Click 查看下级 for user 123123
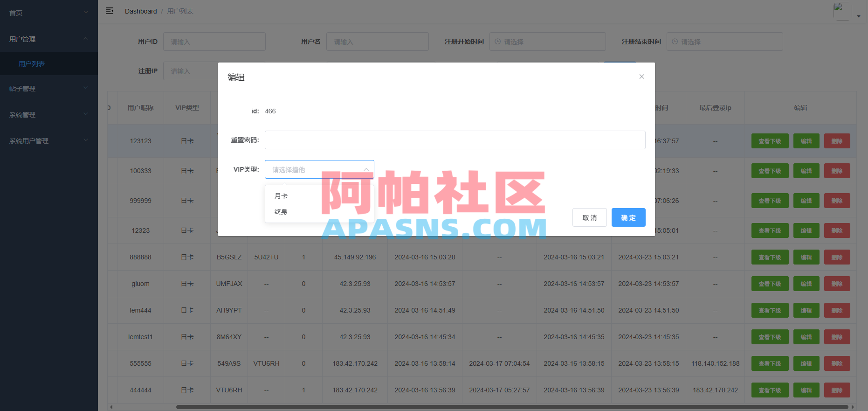The width and height of the screenshot is (868, 411). [x=770, y=141]
